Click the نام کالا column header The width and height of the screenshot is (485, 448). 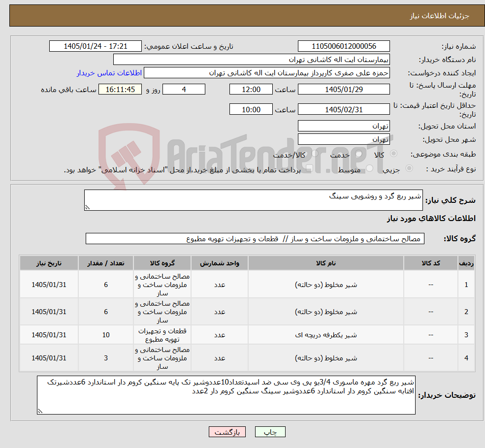pyautogui.click(x=325, y=263)
